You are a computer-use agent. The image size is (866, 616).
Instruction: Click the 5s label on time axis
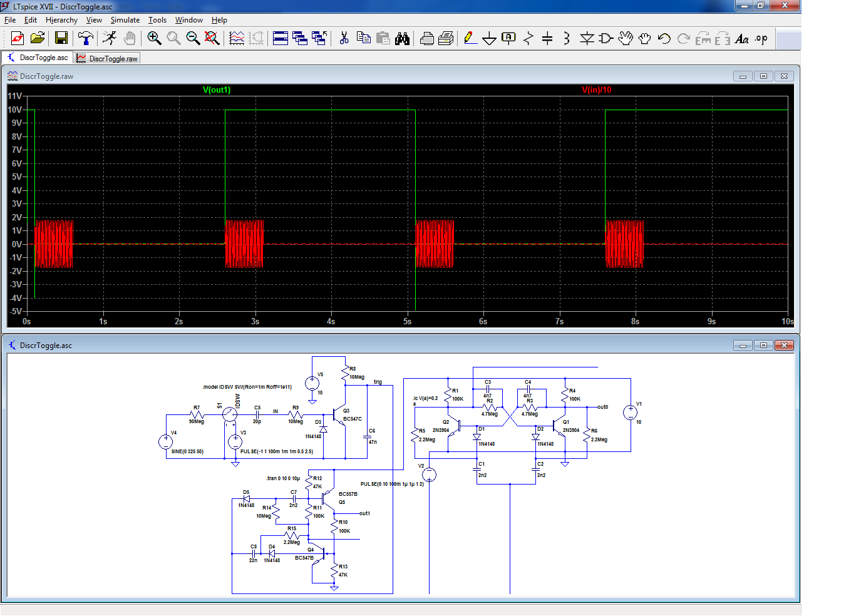(407, 321)
